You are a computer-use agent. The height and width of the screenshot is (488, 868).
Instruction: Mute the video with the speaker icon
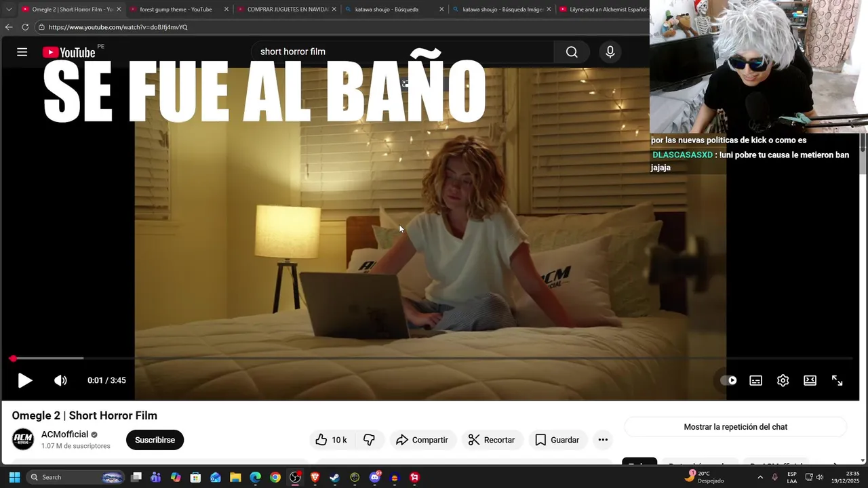click(x=60, y=381)
